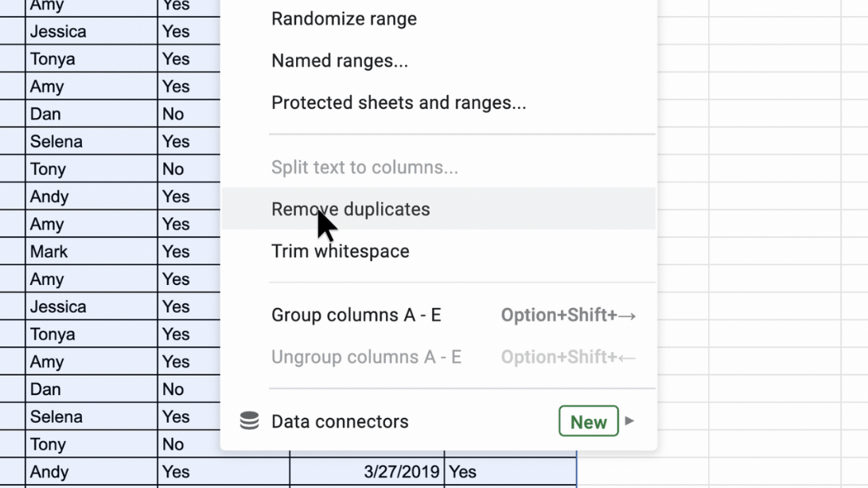Click the No cell next to Dan at bottom

coord(189,388)
